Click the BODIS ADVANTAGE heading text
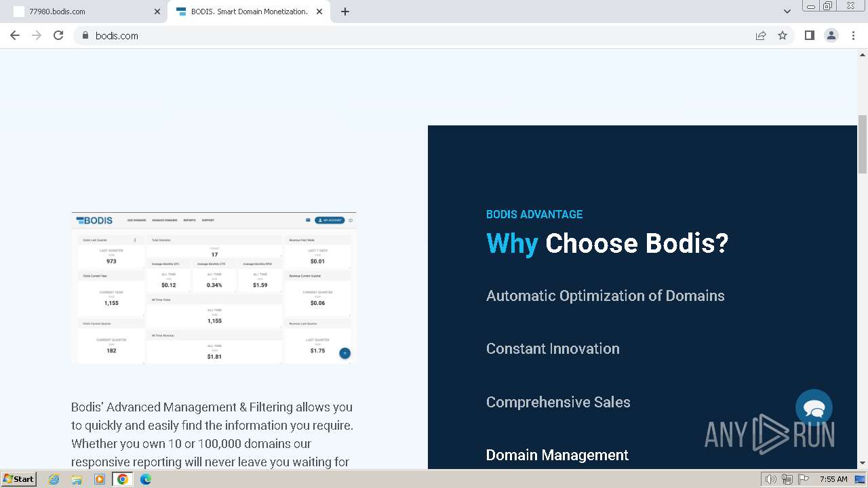Viewport: 868px width, 488px height. pyautogui.click(x=534, y=214)
